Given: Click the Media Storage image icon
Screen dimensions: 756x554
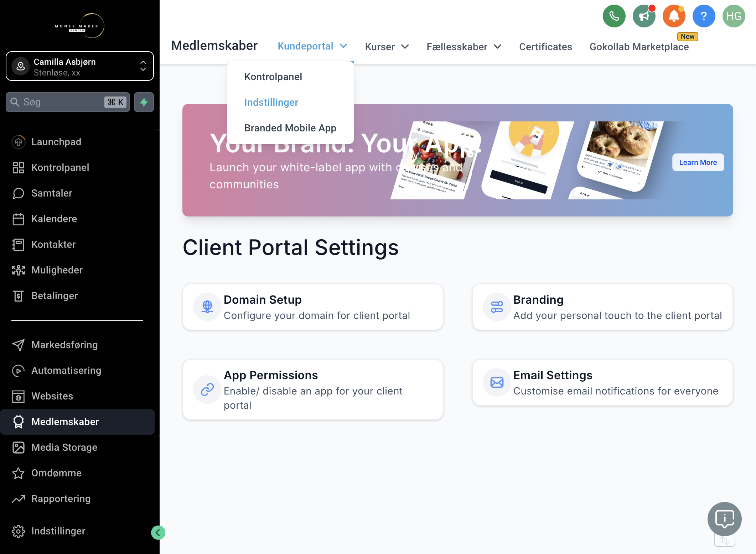Looking at the screenshot, I should coord(19,448).
